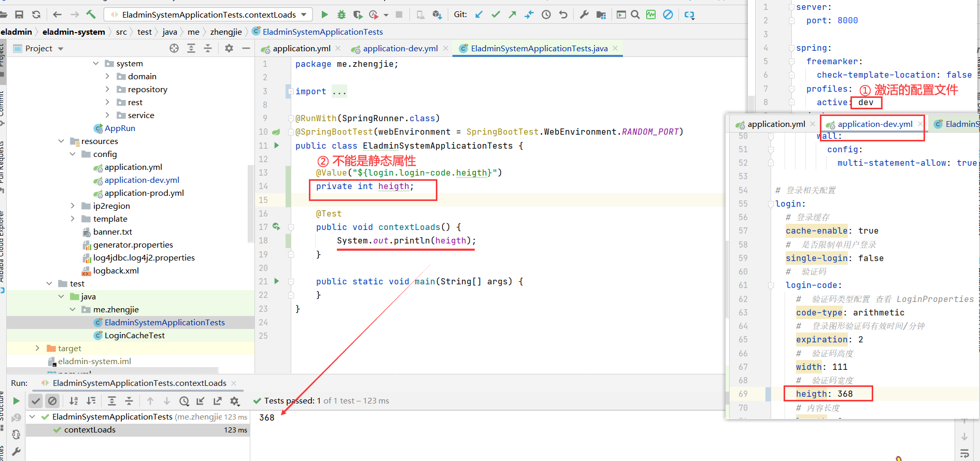The width and height of the screenshot is (980, 461).
Task: Click the Run panel test history clock icon
Action: click(x=184, y=401)
